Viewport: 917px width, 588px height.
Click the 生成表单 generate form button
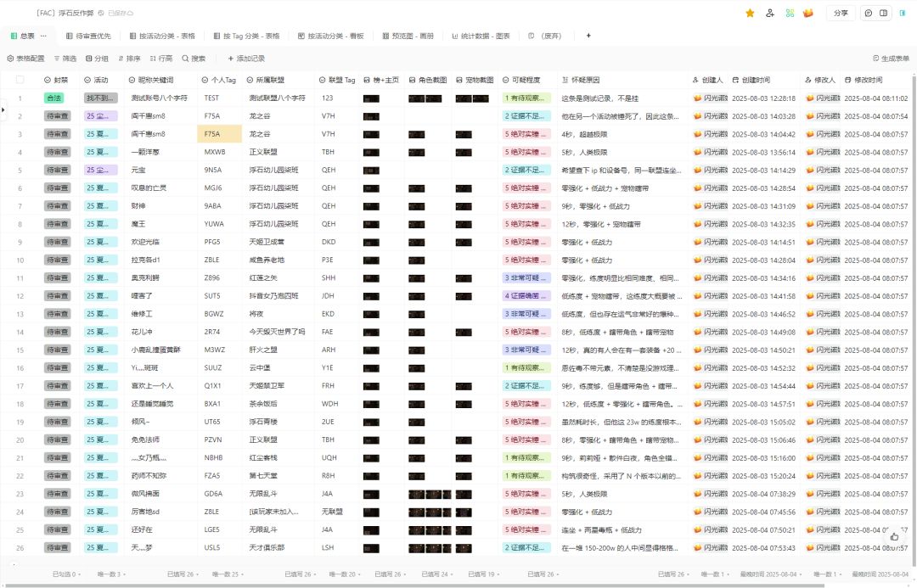(x=891, y=59)
